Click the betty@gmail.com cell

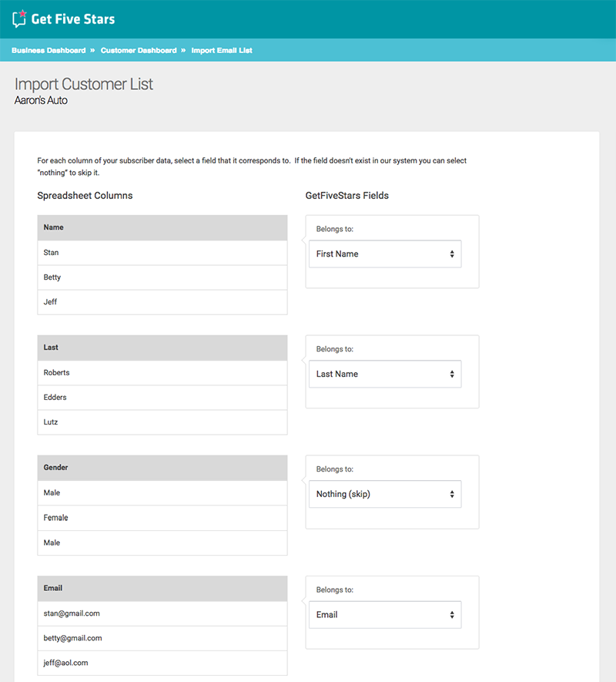[x=162, y=638]
